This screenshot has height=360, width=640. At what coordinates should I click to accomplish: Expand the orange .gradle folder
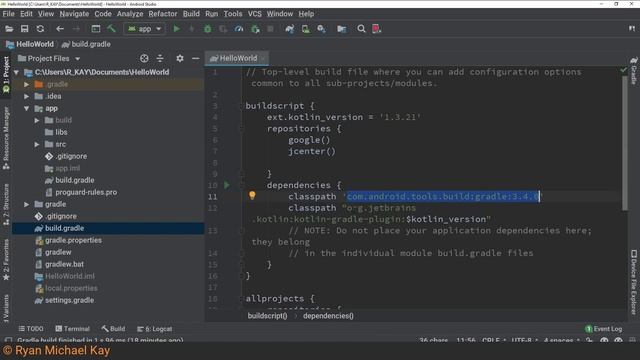(27, 84)
